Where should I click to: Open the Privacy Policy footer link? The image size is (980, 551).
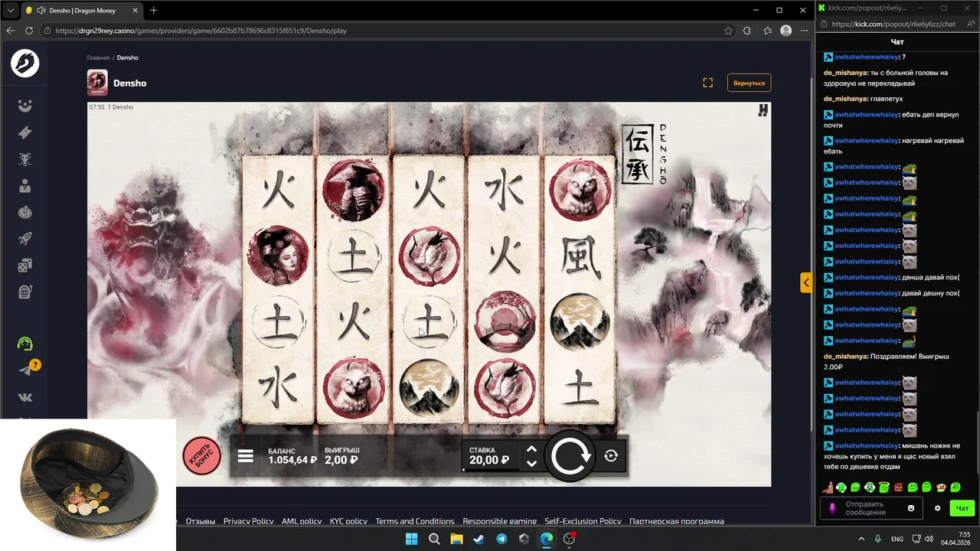click(248, 521)
